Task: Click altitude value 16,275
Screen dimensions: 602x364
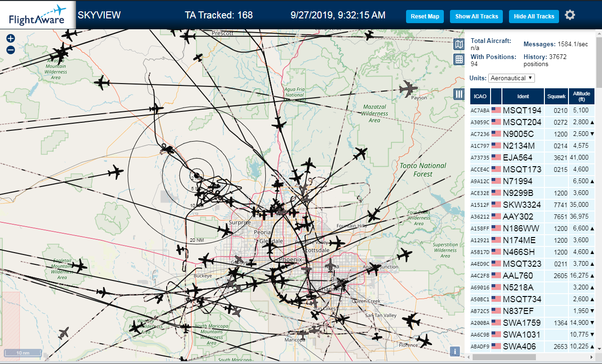Action: 580,276
